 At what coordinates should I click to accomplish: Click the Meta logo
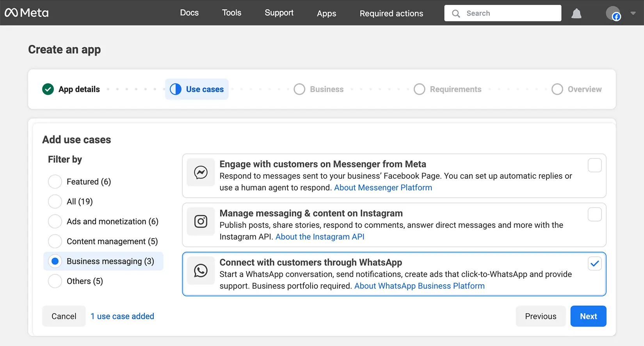(27, 13)
